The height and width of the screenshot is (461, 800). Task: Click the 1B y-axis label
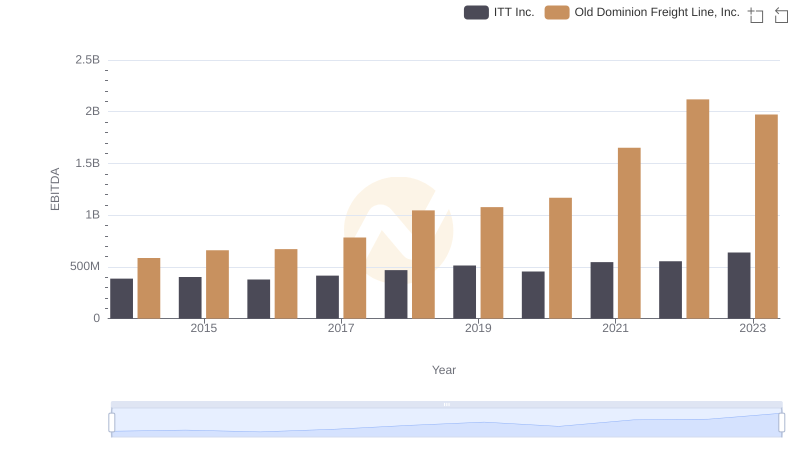(x=92, y=215)
